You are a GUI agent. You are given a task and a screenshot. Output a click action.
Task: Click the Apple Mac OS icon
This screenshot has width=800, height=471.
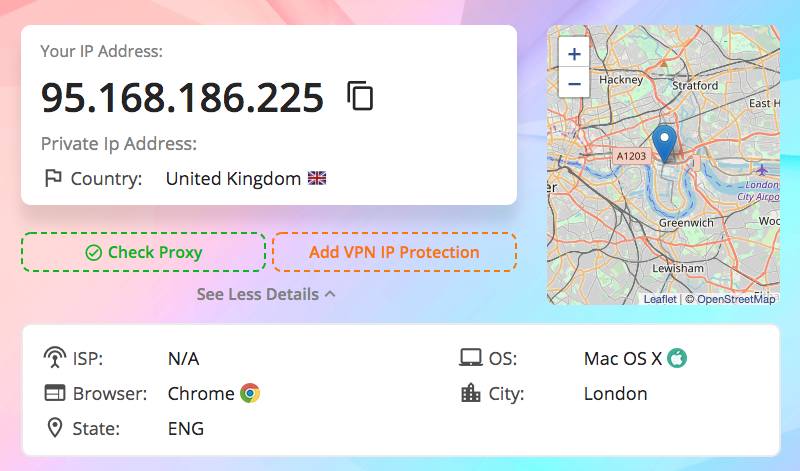tap(677, 358)
